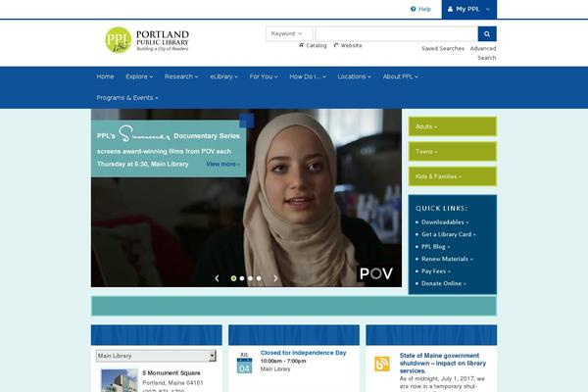
Task: Open the Renew Materials quick link
Action: [x=447, y=259]
